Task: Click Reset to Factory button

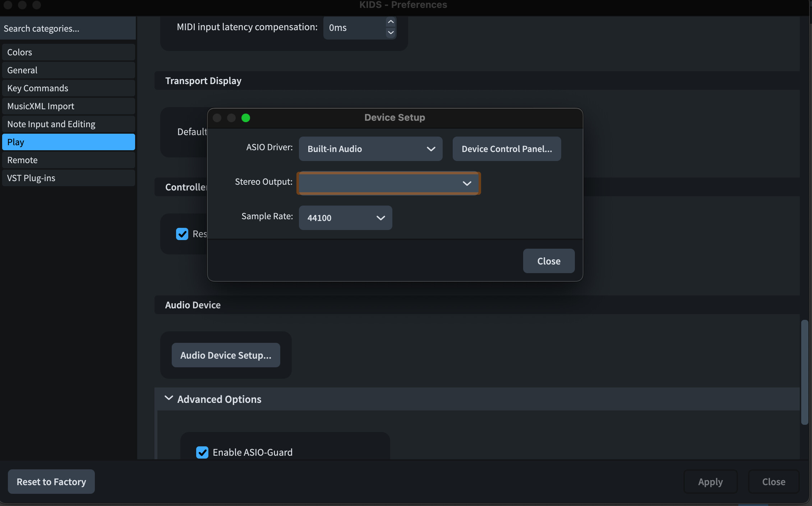Action: [x=51, y=482]
